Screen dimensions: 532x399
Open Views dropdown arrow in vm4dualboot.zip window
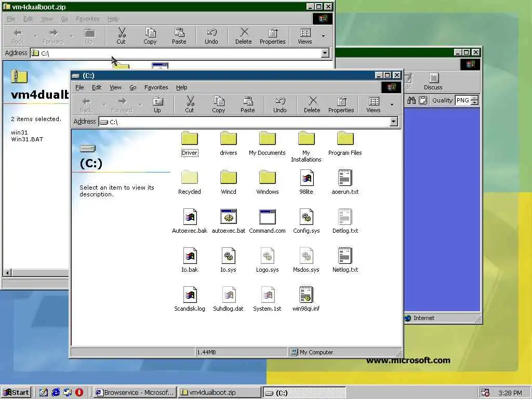(x=323, y=36)
